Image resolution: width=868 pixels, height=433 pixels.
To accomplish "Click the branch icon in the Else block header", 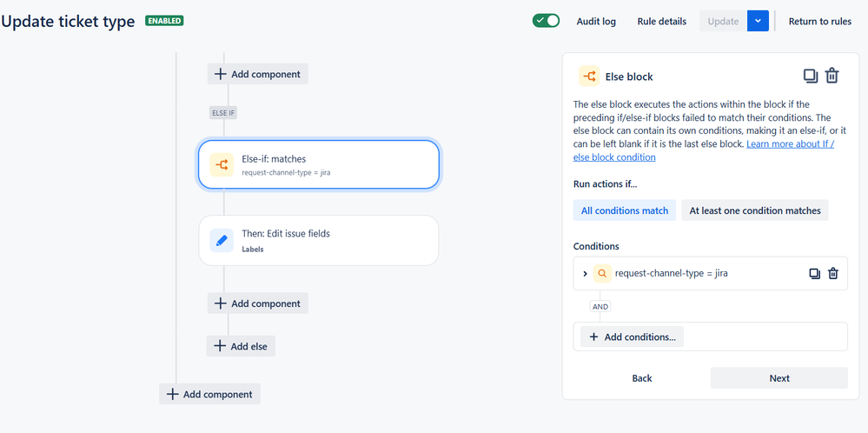I will point(589,77).
